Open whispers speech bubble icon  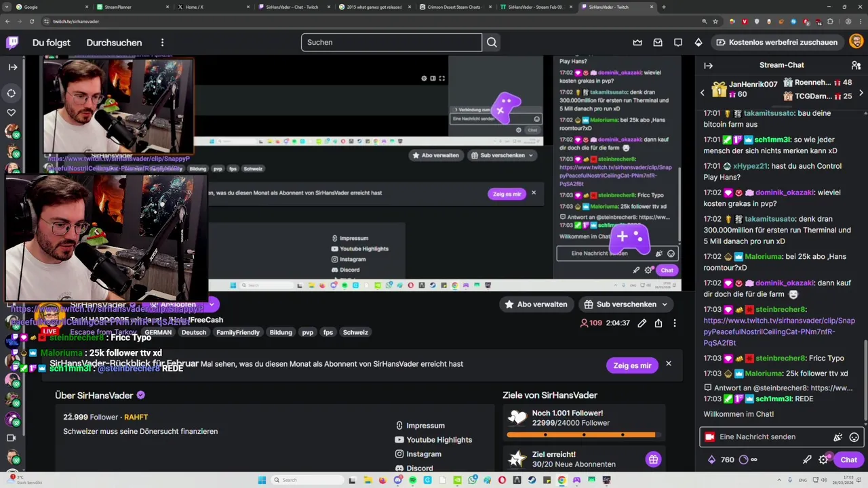point(678,43)
